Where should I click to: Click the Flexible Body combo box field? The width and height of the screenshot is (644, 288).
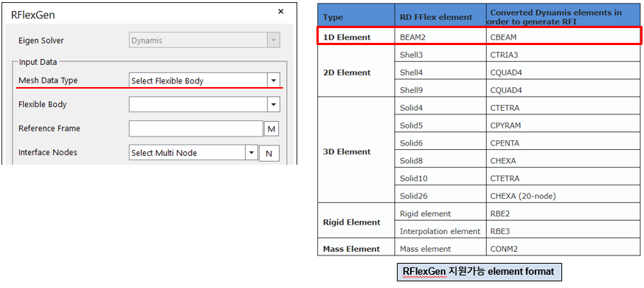pyautogui.click(x=204, y=104)
